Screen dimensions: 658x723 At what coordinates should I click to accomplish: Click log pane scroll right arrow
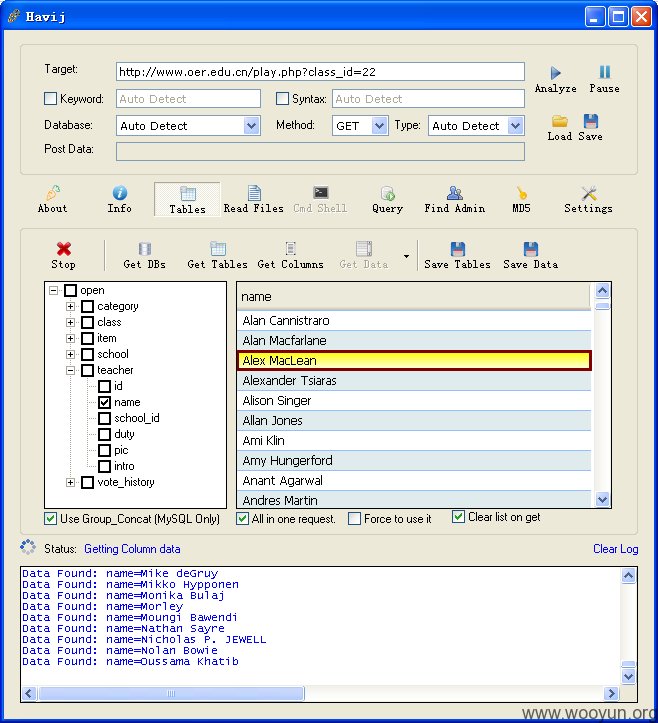click(611, 693)
